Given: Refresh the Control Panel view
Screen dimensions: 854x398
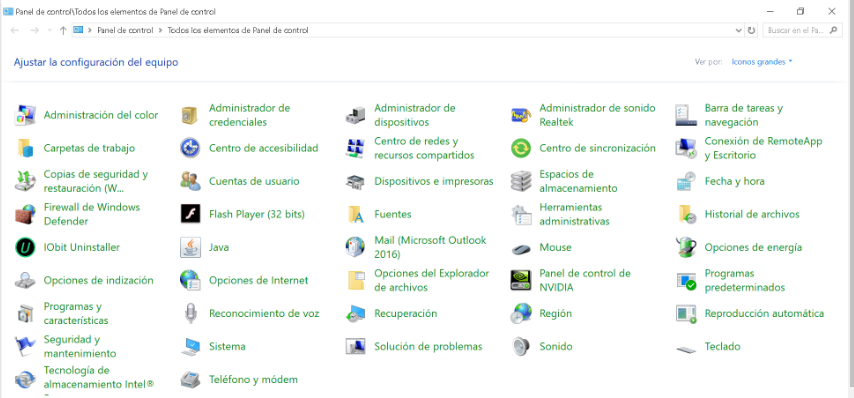Looking at the screenshot, I should (x=752, y=30).
